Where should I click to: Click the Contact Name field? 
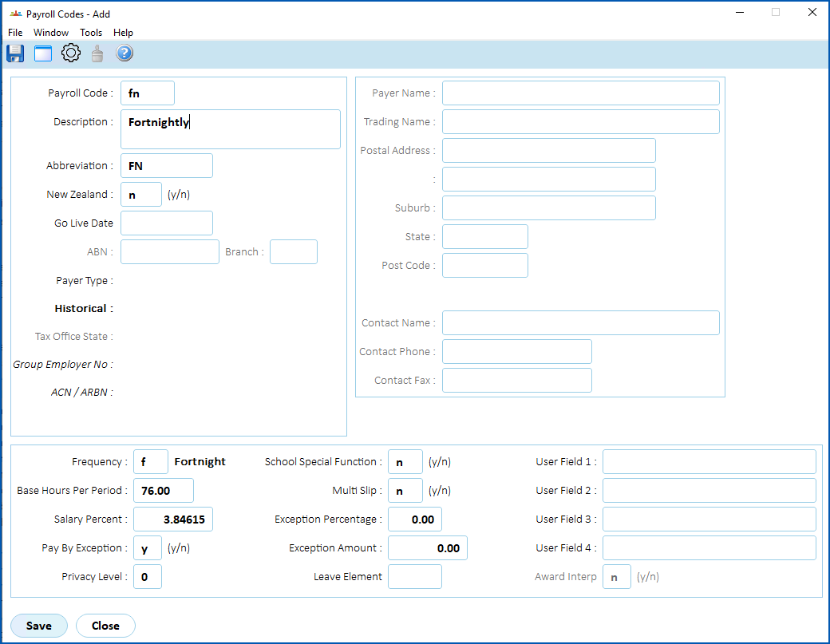[x=581, y=322]
